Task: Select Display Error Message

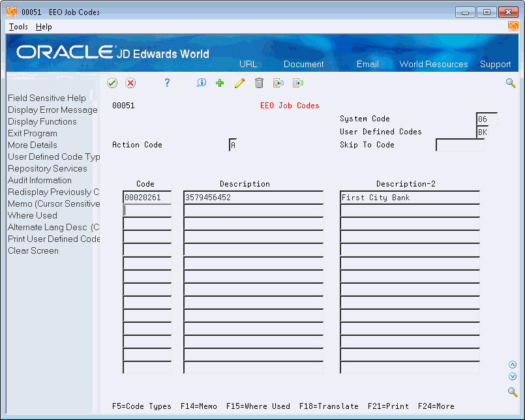Action: tap(53, 110)
